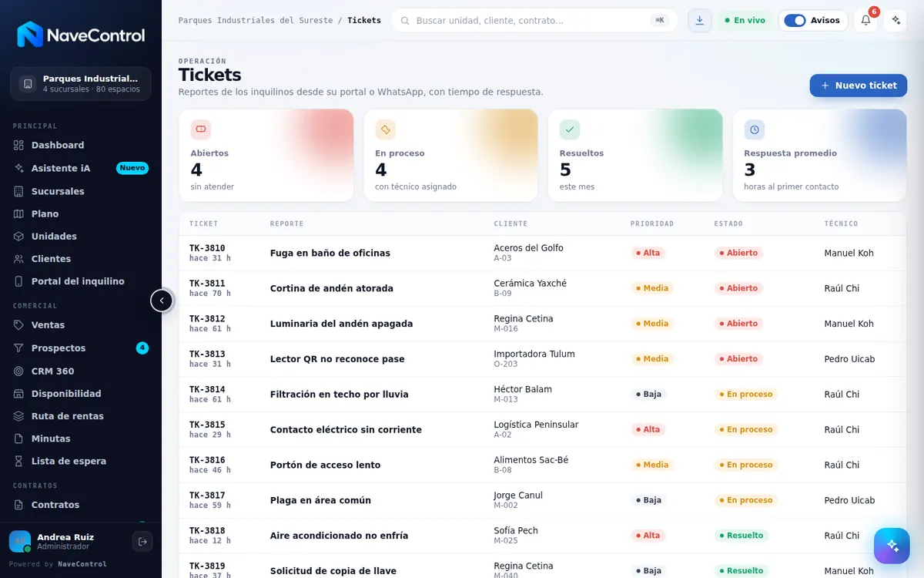
Task: Open ticket TK-3810
Action: 207,248
